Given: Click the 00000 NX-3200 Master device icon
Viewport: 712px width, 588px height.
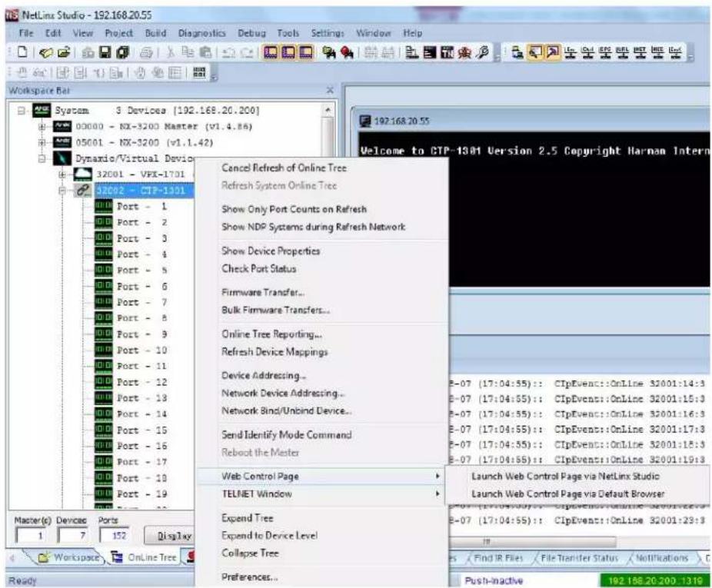Looking at the screenshot, I should pyautogui.click(x=62, y=126).
